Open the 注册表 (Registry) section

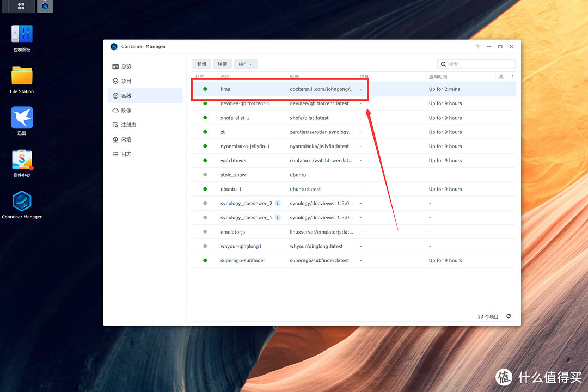(126, 125)
